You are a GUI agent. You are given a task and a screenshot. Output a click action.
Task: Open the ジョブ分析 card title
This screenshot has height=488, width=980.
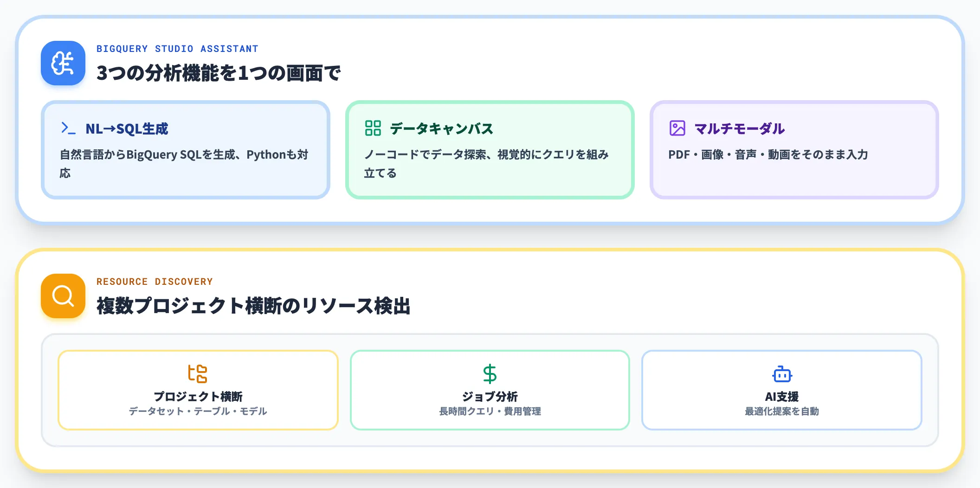click(x=490, y=397)
